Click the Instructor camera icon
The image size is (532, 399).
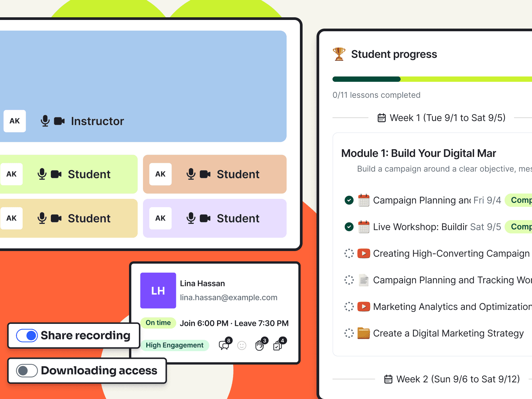pos(59,121)
